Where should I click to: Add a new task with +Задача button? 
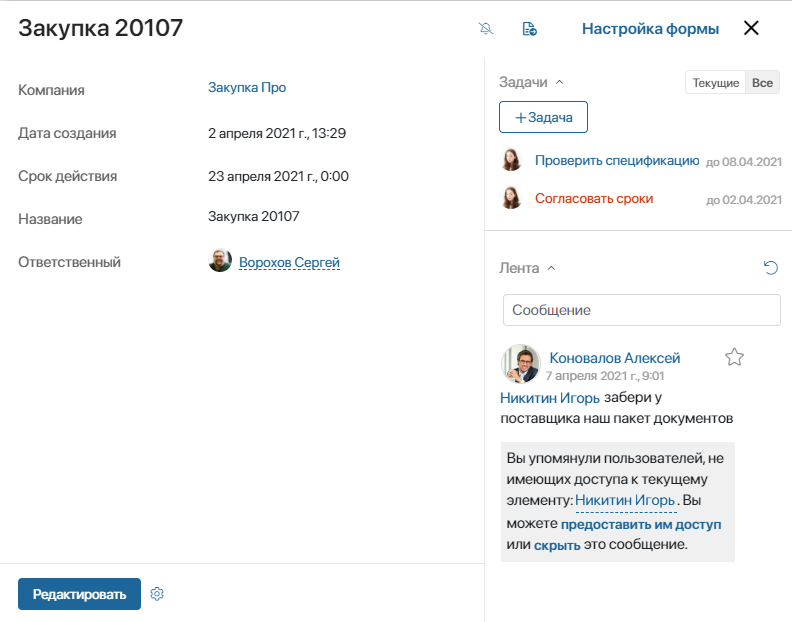point(543,117)
